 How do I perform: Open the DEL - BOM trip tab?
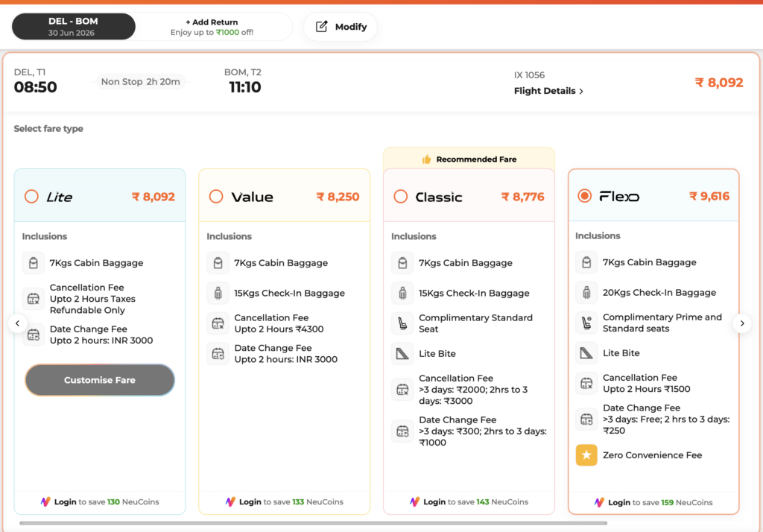point(74,26)
